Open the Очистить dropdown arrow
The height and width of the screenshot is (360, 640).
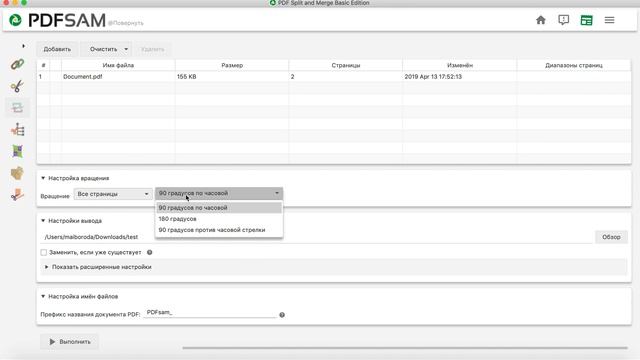pos(126,49)
